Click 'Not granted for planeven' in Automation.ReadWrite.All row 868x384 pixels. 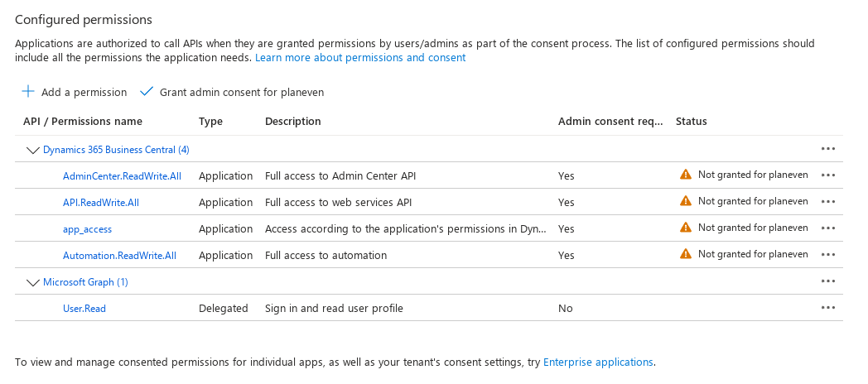click(x=753, y=255)
